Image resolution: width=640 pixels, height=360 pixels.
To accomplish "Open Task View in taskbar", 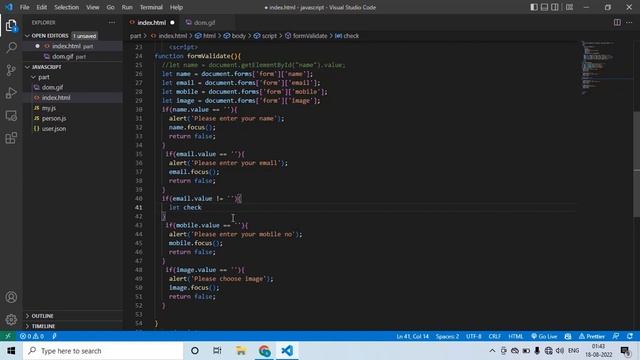I will 217,351.
